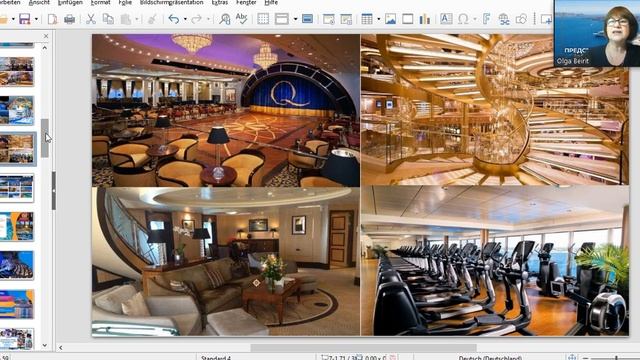Click the horizontal scrollbar thumb below slide
Screen dimensions: 640x360
363,348
